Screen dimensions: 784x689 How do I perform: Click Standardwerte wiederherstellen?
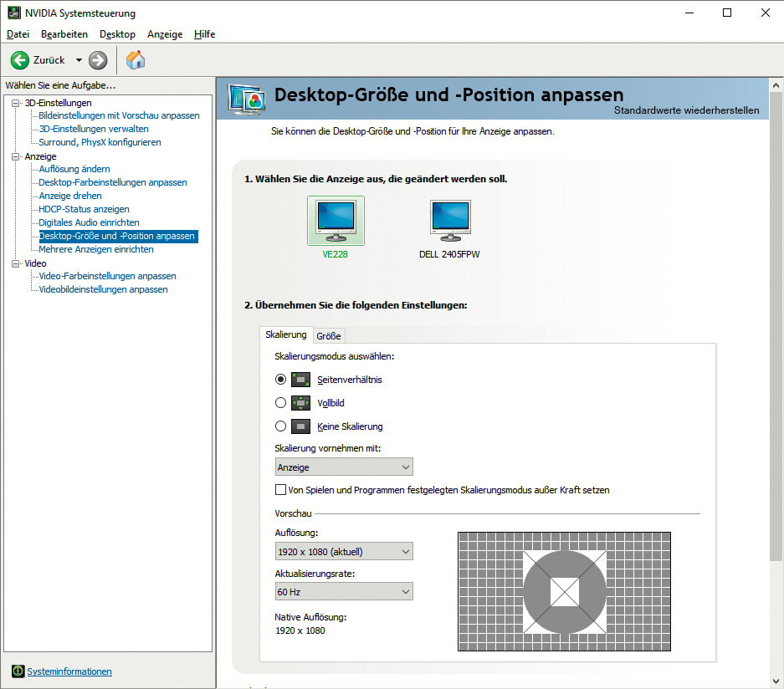coord(686,110)
